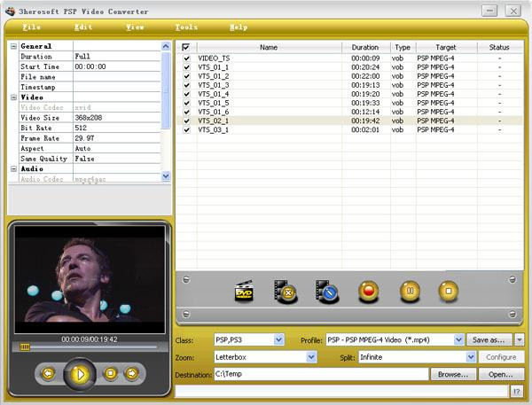Click the video preview thumbnail

pos(90,279)
